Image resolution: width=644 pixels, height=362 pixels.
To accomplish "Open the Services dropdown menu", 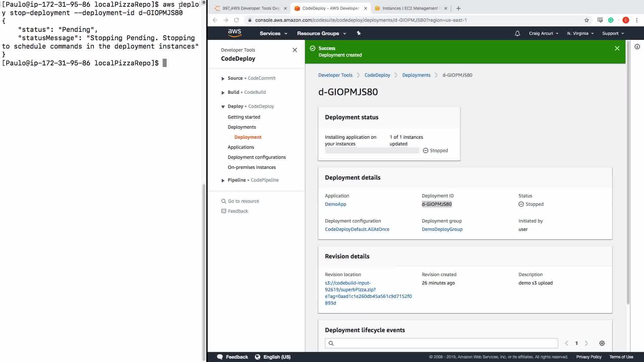I will point(273,34).
